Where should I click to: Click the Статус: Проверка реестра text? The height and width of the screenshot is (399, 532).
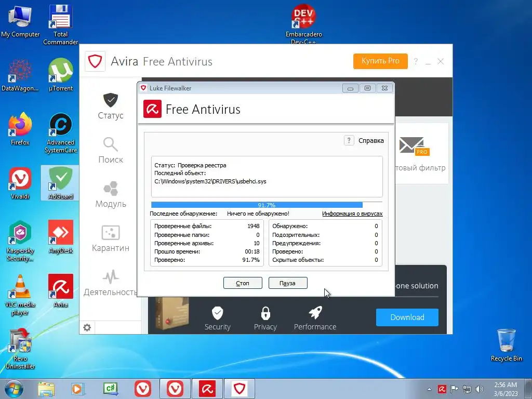[190, 165]
